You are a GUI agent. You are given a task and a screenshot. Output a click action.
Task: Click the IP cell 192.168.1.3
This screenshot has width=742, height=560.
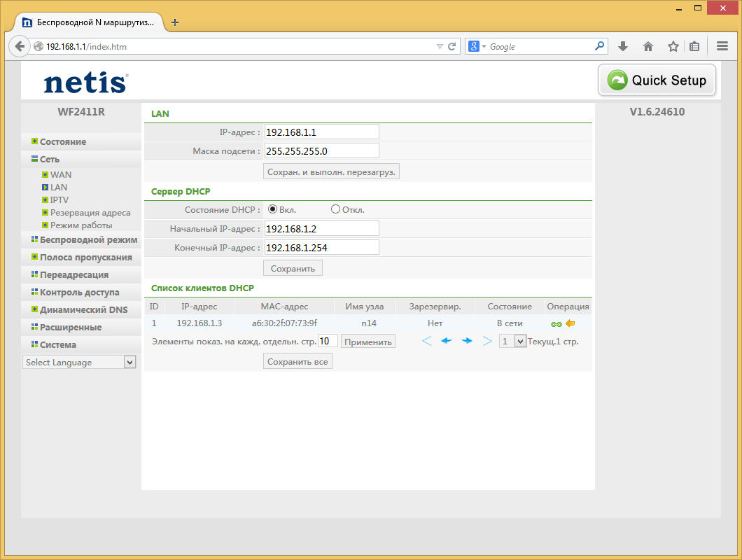pos(199,323)
